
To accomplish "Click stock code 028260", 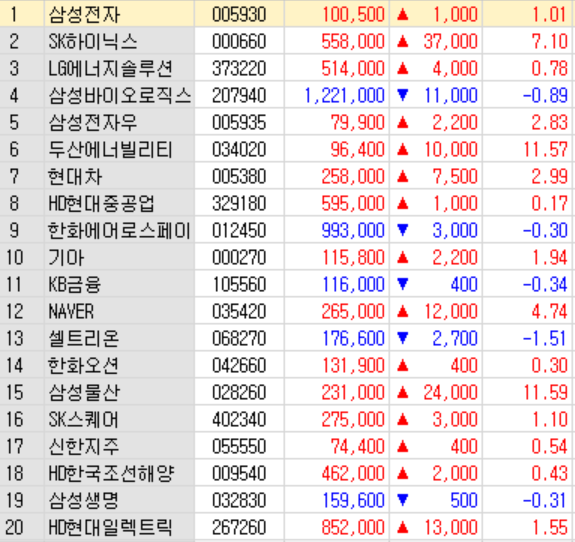I will tap(239, 392).
